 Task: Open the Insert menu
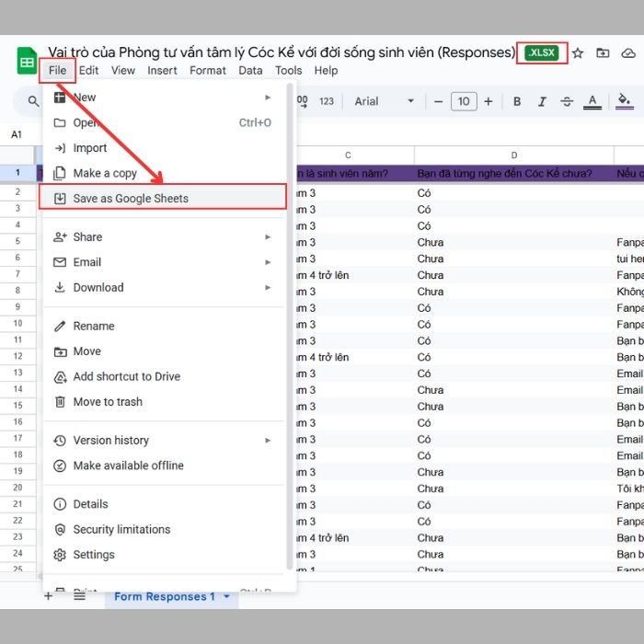pos(162,70)
